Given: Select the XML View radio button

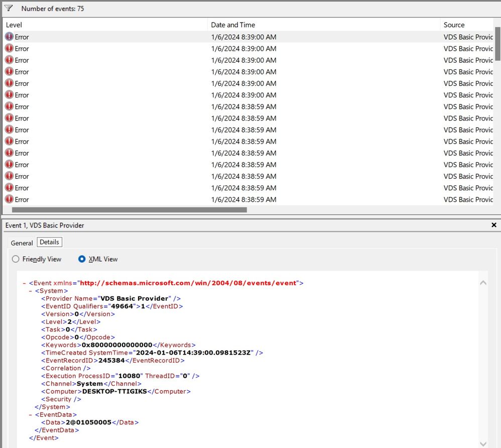Looking at the screenshot, I should coord(82,259).
